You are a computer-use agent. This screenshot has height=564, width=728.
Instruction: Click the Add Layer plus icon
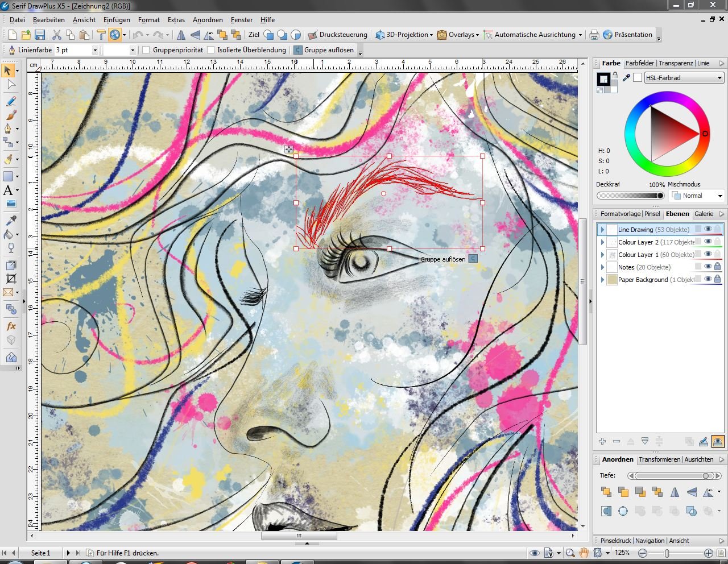point(602,441)
